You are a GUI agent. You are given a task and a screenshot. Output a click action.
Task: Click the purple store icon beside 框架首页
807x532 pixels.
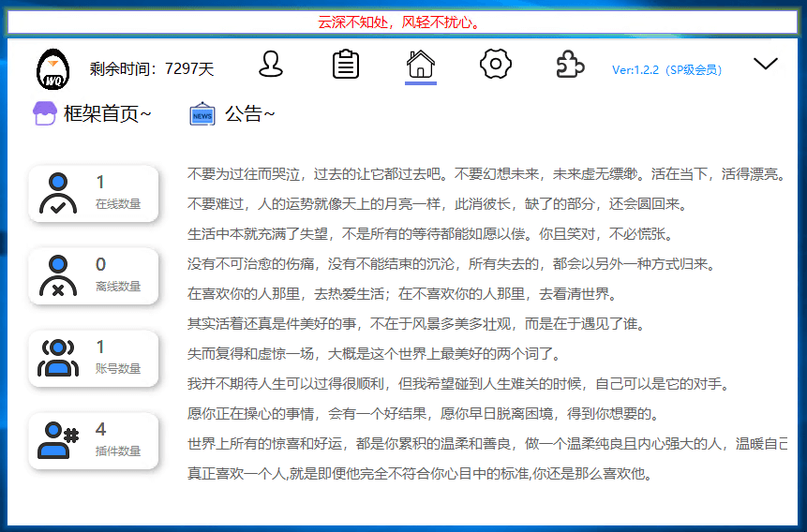[x=45, y=114]
